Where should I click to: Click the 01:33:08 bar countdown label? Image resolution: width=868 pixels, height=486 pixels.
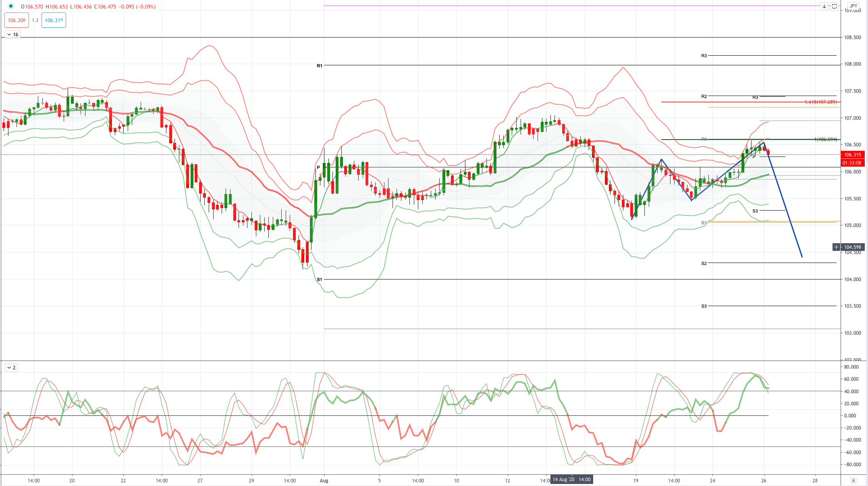pos(852,163)
